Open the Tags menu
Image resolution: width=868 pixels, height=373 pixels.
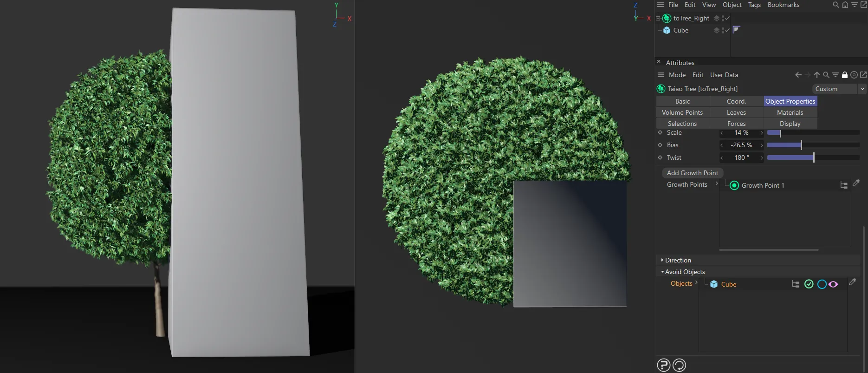[754, 5]
